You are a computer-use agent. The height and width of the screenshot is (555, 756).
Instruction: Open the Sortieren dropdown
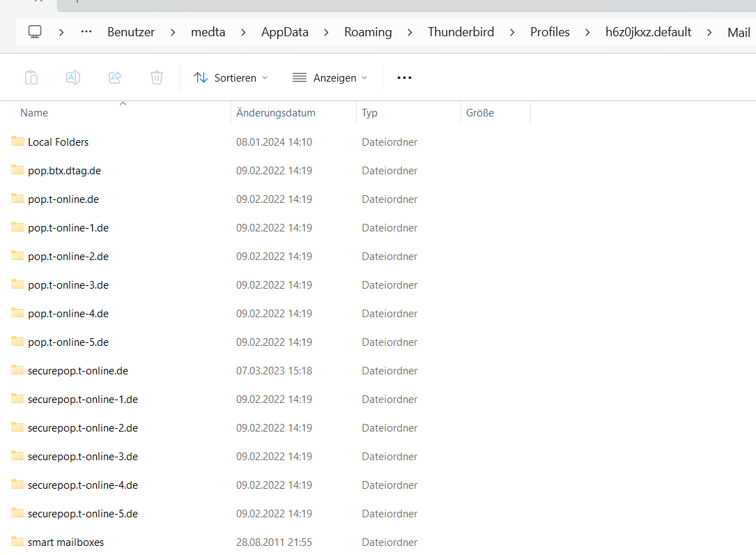[231, 77]
